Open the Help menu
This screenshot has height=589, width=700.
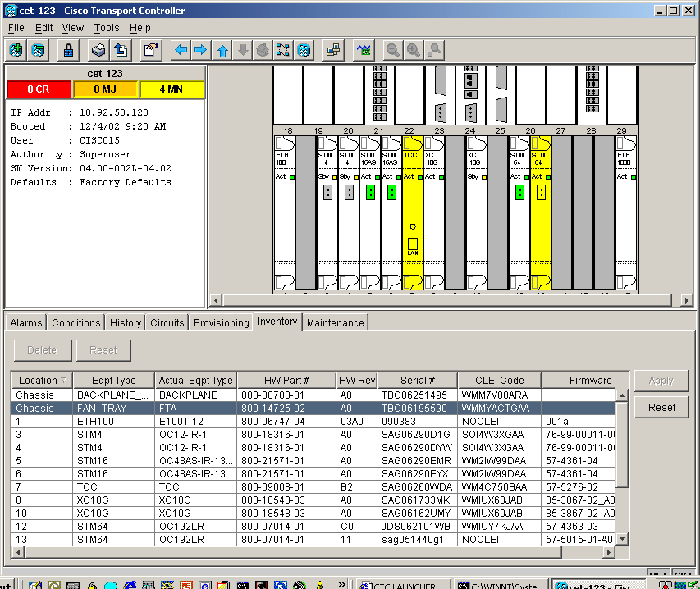pyautogui.click(x=140, y=28)
